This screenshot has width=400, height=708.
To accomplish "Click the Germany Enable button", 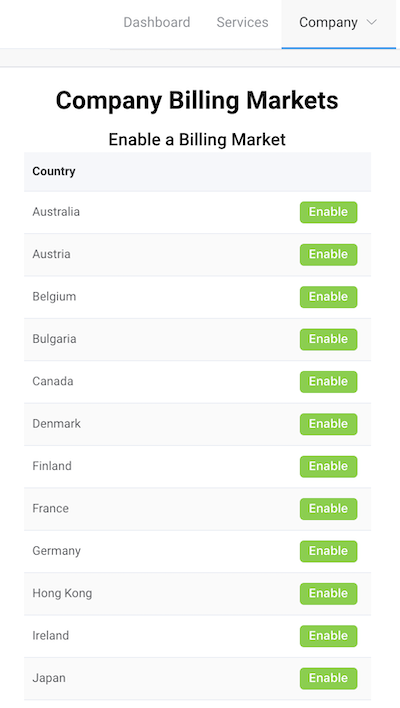I will tap(328, 551).
